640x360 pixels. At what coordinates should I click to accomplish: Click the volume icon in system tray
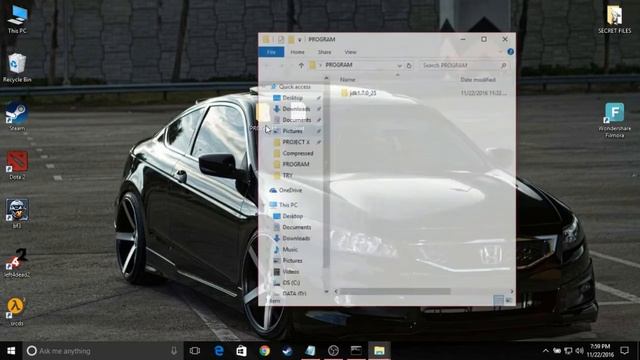click(x=579, y=351)
